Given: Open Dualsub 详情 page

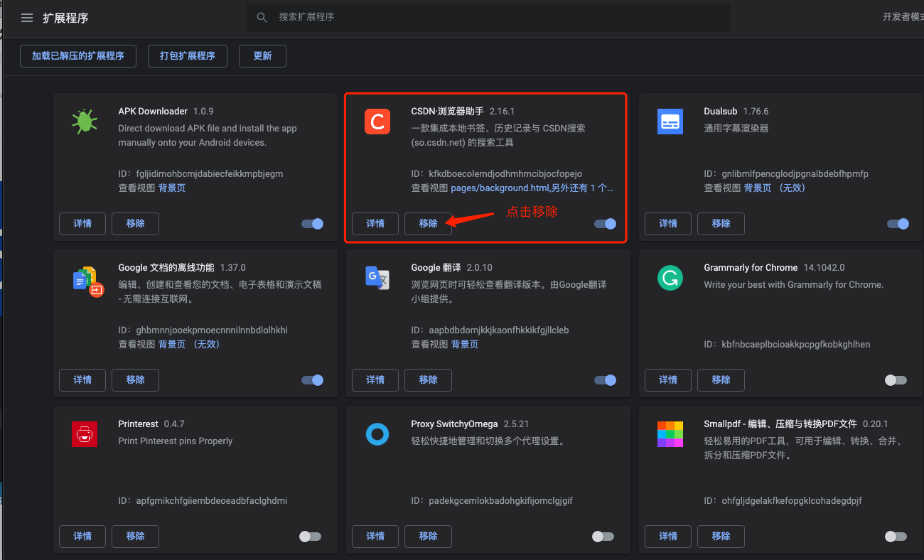Looking at the screenshot, I should pyautogui.click(x=668, y=223).
